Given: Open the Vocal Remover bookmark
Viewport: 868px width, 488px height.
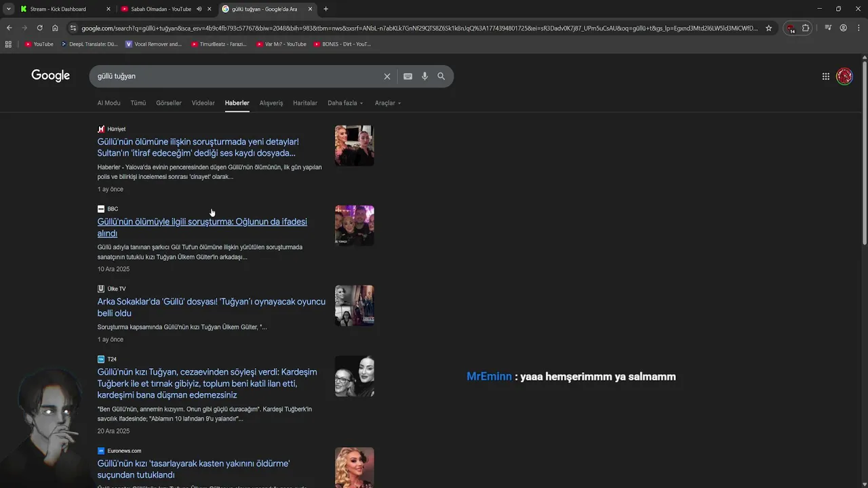Looking at the screenshot, I should click(154, 44).
